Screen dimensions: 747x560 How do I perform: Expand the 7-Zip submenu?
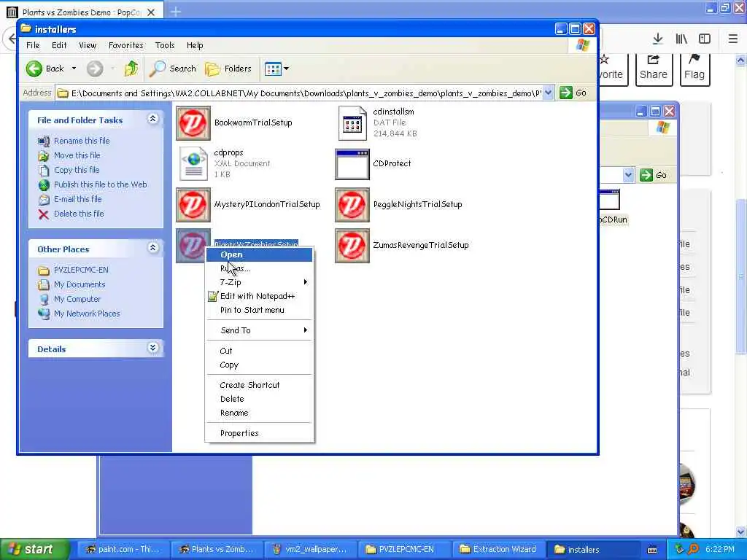pos(259,282)
